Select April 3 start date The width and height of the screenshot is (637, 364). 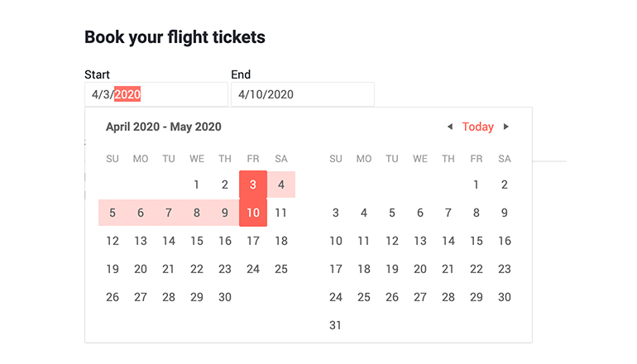coord(253,184)
